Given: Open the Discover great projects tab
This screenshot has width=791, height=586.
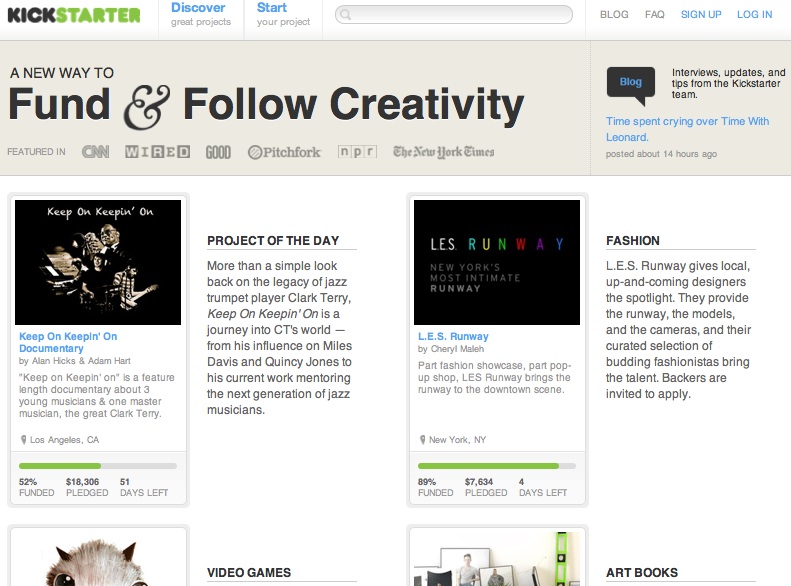Looking at the screenshot, I should 200,15.
